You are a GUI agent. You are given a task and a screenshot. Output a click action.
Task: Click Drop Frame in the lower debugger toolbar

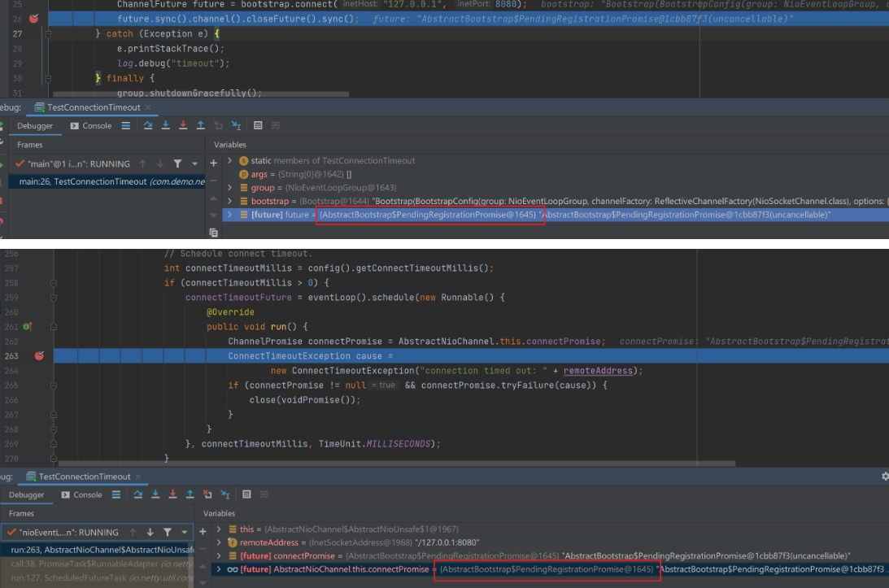(208, 494)
